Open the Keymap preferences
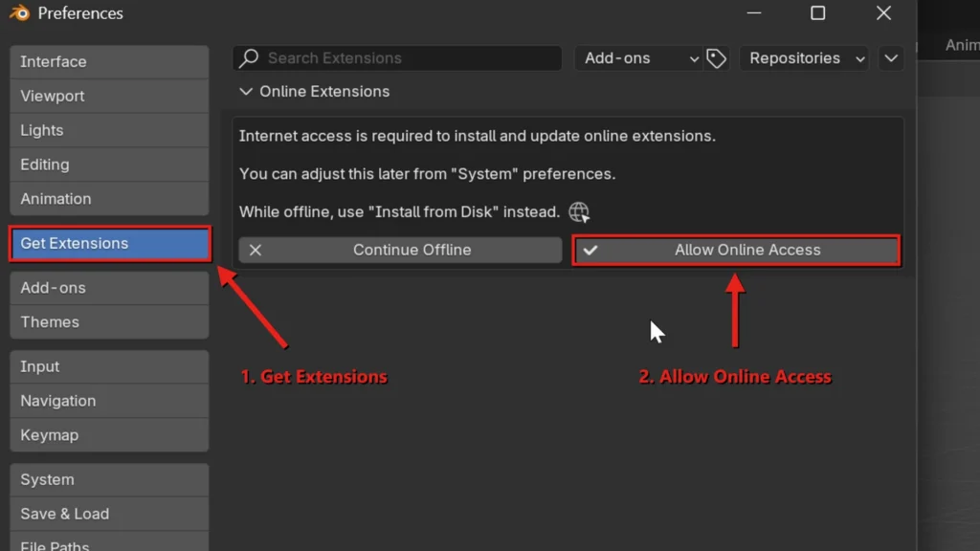Screen dimensions: 980x551 coord(109,435)
